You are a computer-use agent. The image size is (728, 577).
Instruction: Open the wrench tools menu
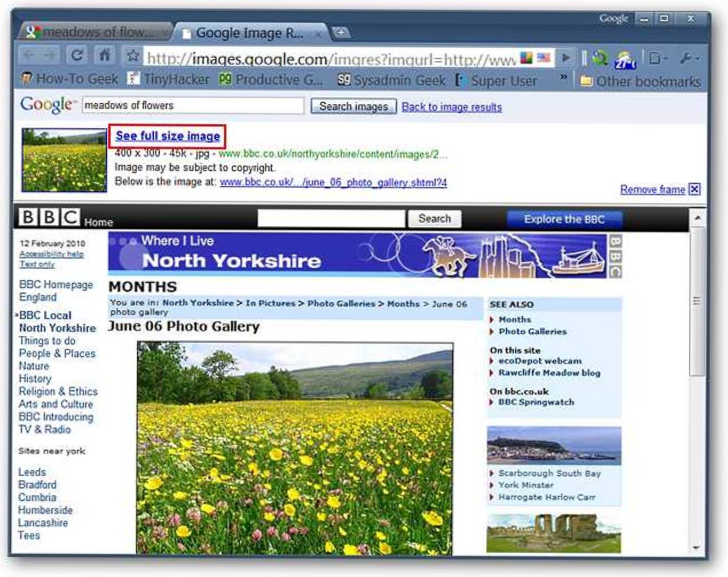tap(688, 58)
